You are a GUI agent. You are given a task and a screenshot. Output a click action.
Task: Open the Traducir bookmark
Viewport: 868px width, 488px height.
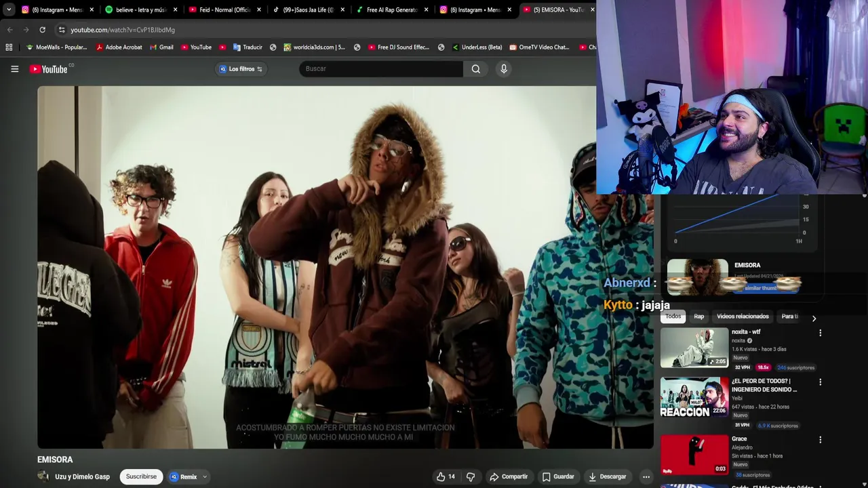pos(248,47)
